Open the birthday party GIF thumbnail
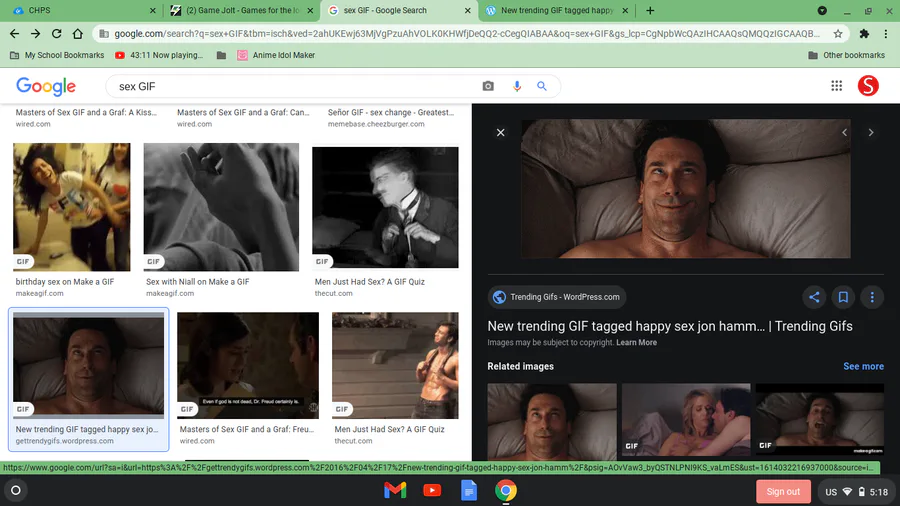This screenshot has height=506, width=900. (x=72, y=207)
